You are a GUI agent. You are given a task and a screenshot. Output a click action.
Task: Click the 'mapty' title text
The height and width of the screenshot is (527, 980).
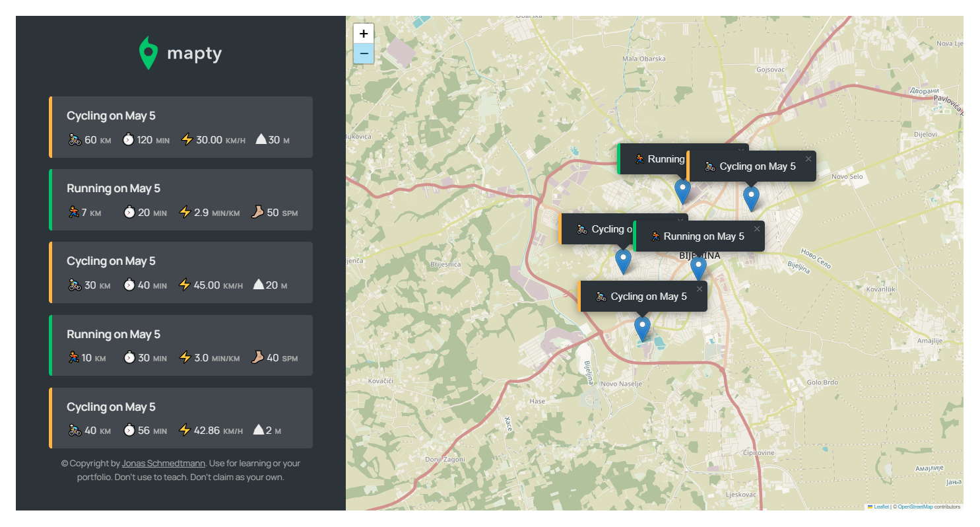[x=195, y=53]
